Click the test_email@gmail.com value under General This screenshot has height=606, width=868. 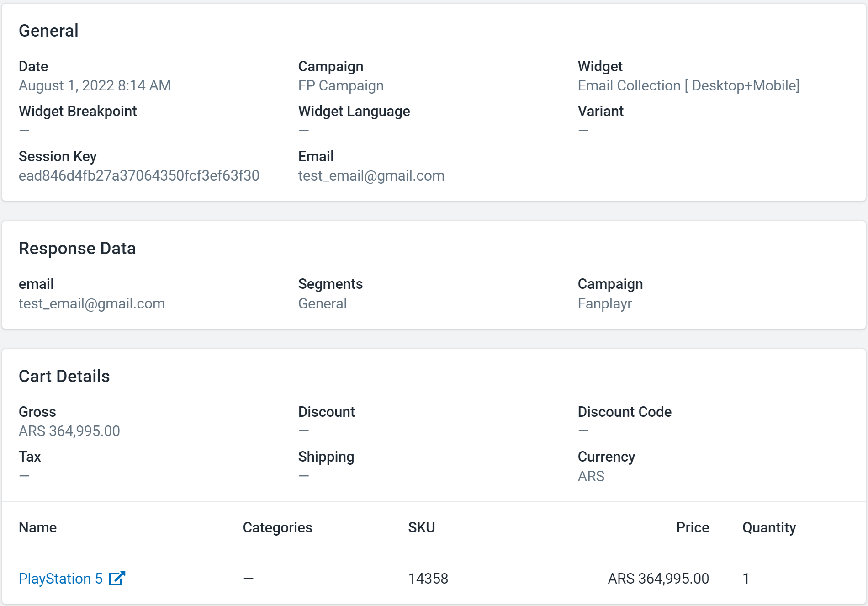click(x=371, y=175)
